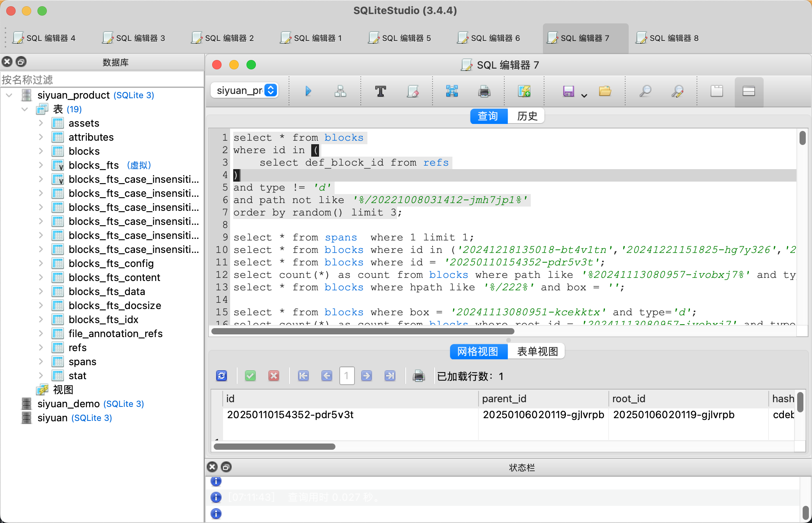The height and width of the screenshot is (523, 812).
Task: Switch to SQL 编辑器 8 tab
Action: pos(667,38)
